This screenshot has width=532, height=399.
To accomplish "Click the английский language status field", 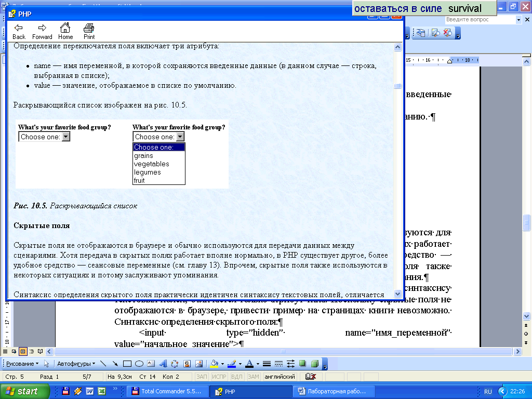I will point(280,377).
